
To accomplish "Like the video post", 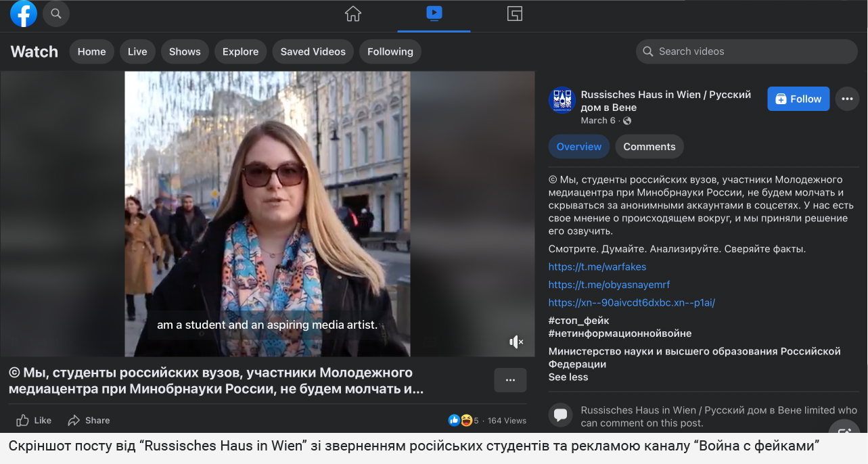I will 34,420.
